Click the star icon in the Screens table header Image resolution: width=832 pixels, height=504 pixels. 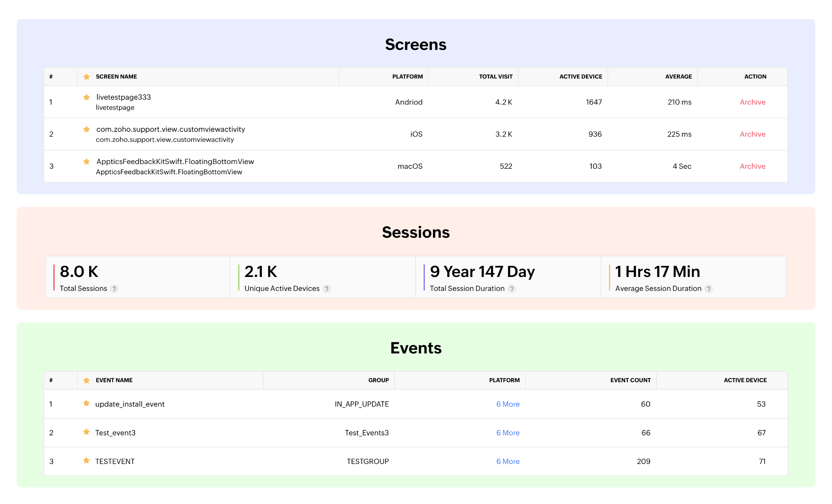(x=87, y=76)
